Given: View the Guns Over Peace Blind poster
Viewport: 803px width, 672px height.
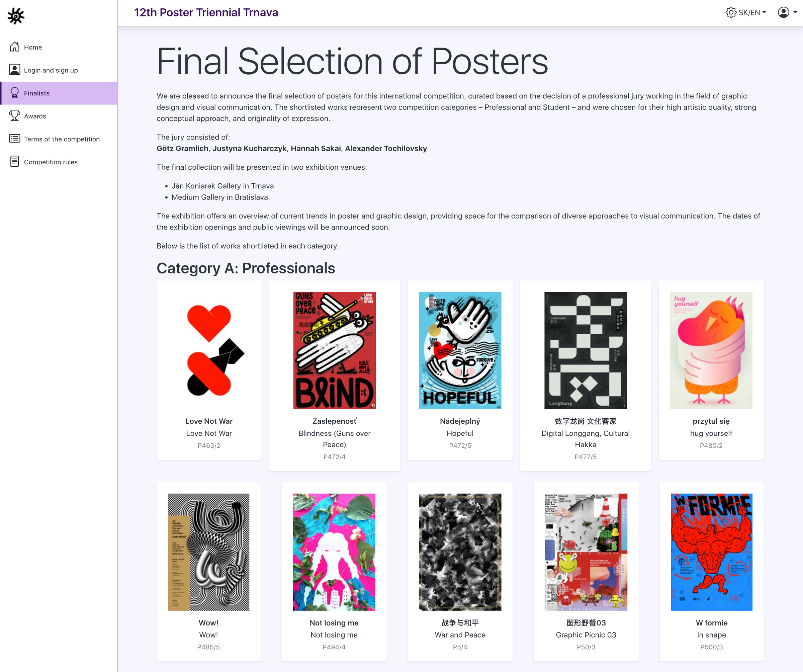Looking at the screenshot, I should click(334, 350).
